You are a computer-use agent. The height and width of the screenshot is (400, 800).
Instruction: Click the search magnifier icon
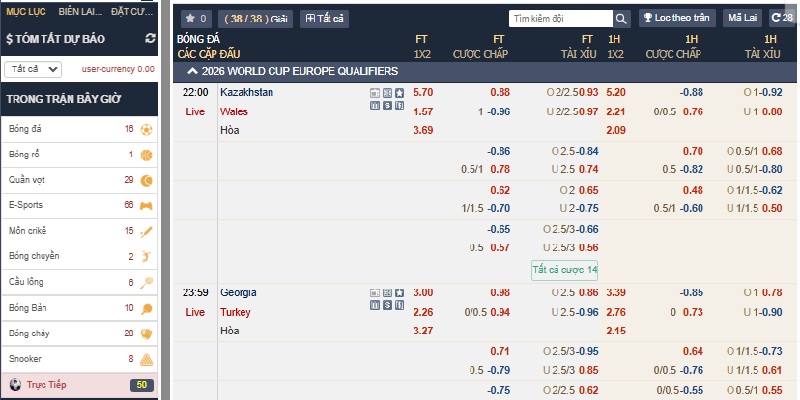pyautogui.click(x=621, y=18)
